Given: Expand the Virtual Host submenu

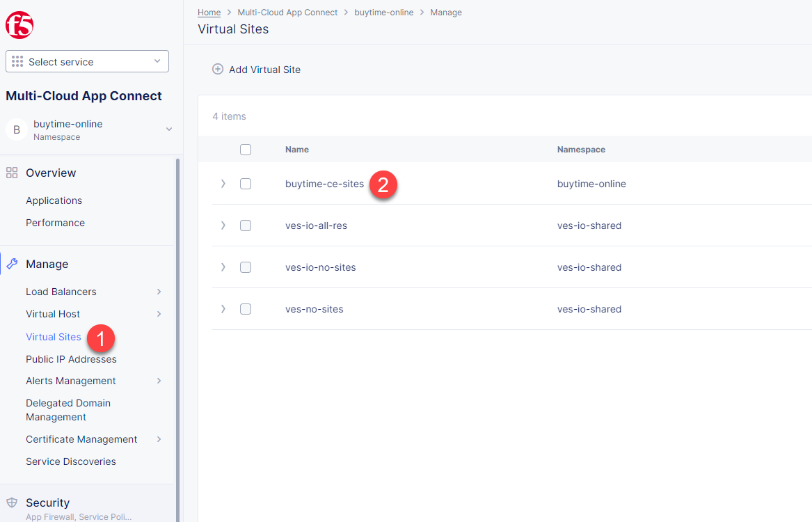Looking at the screenshot, I should pyautogui.click(x=159, y=314).
